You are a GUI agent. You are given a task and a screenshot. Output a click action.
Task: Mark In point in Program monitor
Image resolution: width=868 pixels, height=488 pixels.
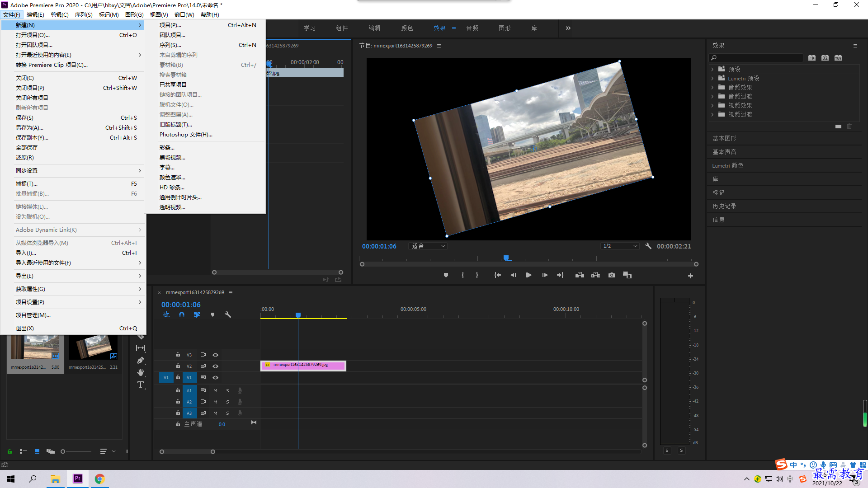462,275
